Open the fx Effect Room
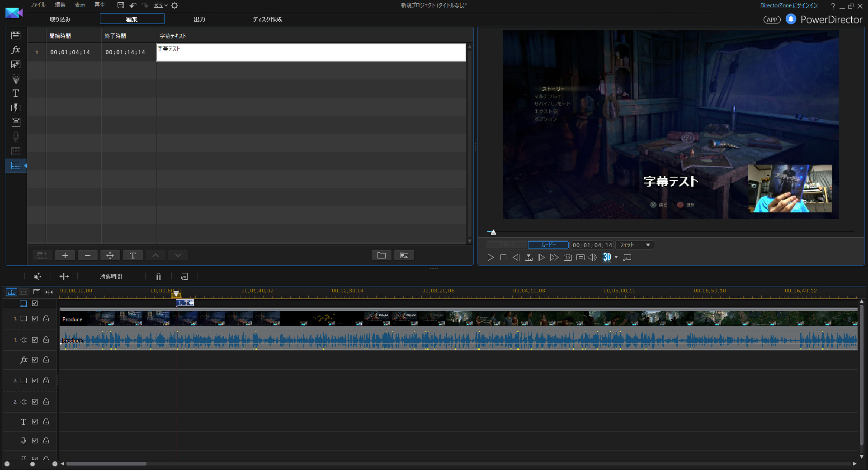Screen dimensions: 868x470 pos(16,50)
